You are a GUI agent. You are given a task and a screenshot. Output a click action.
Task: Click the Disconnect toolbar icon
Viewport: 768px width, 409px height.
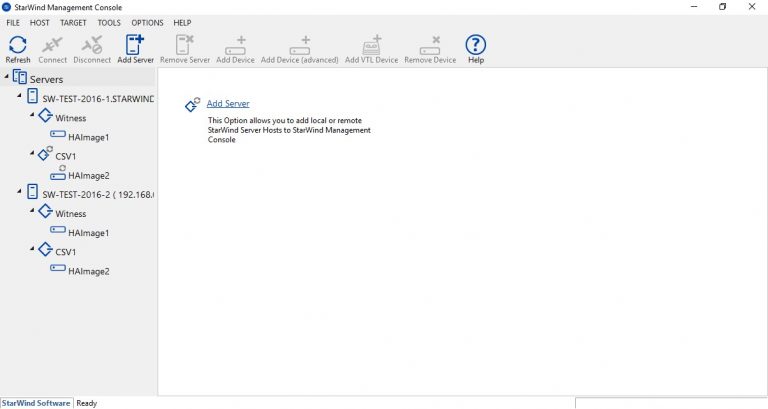pos(92,46)
